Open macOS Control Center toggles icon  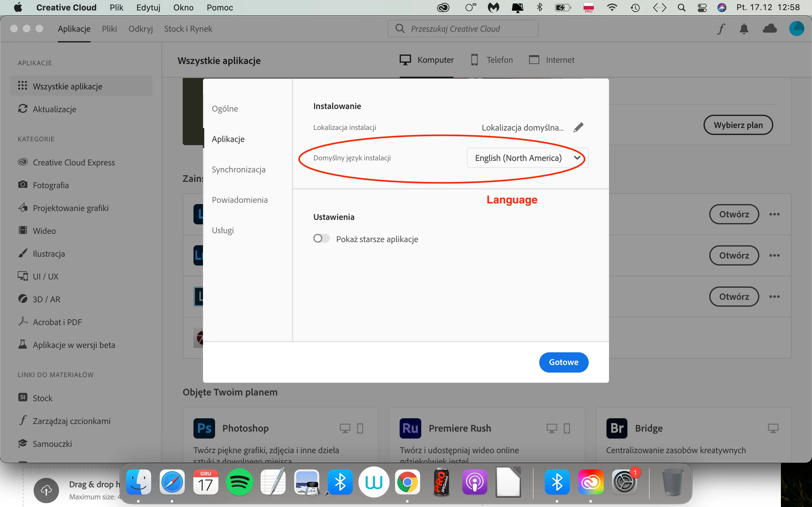pos(702,7)
